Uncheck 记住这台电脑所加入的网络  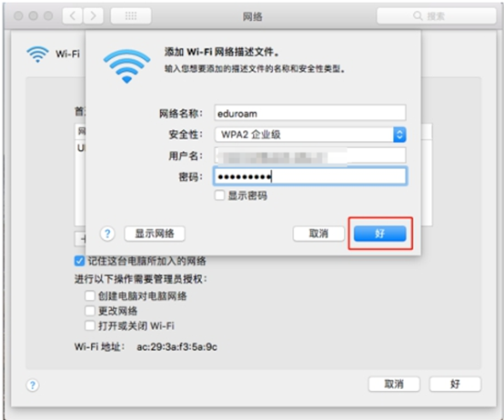coord(79,261)
